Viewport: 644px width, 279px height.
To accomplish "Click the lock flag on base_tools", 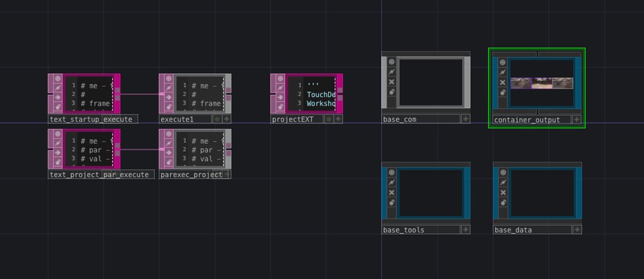I will pos(392,203).
